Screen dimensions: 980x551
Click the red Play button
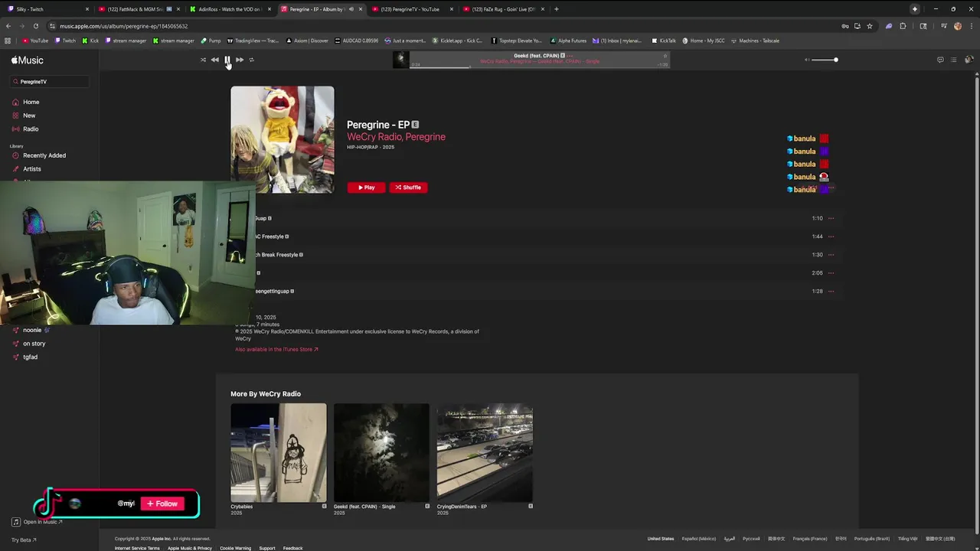pyautogui.click(x=367, y=187)
